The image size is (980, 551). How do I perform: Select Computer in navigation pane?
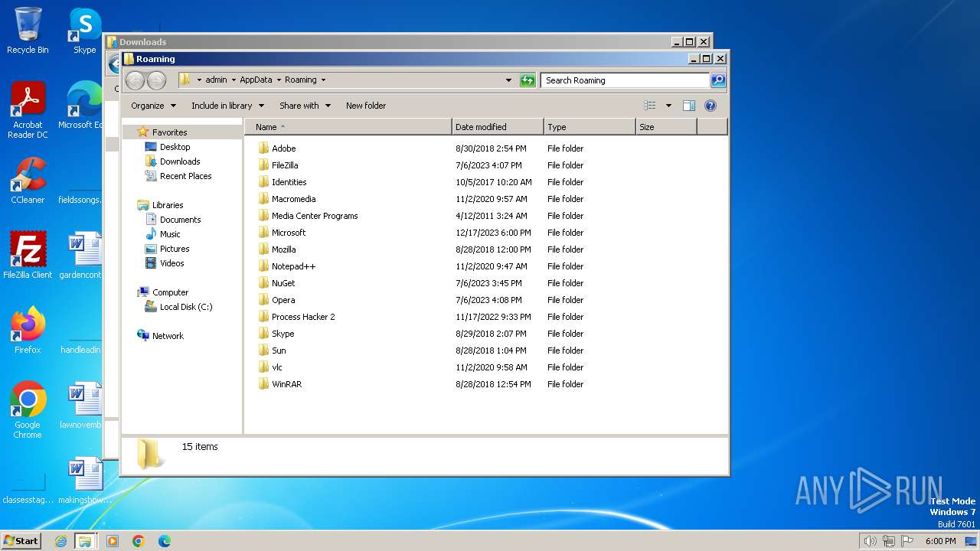[x=170, y=292]
